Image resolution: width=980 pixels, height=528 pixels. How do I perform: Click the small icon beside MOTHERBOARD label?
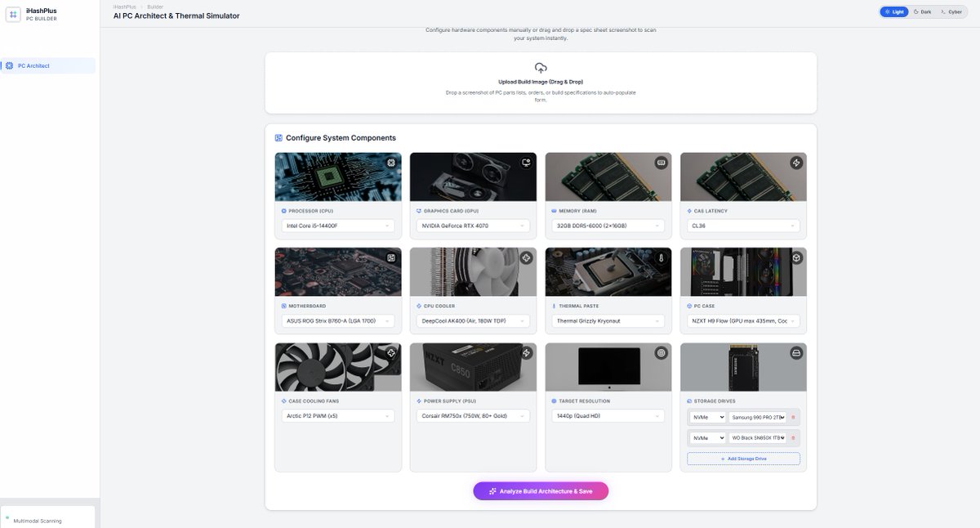(x=283, y=306)
